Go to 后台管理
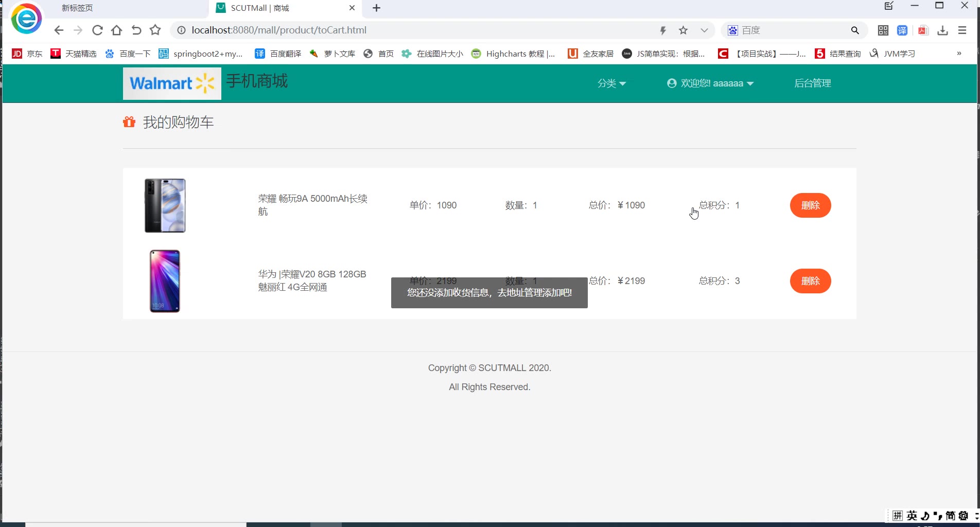980x527 pixels. (x=813, y=83)
